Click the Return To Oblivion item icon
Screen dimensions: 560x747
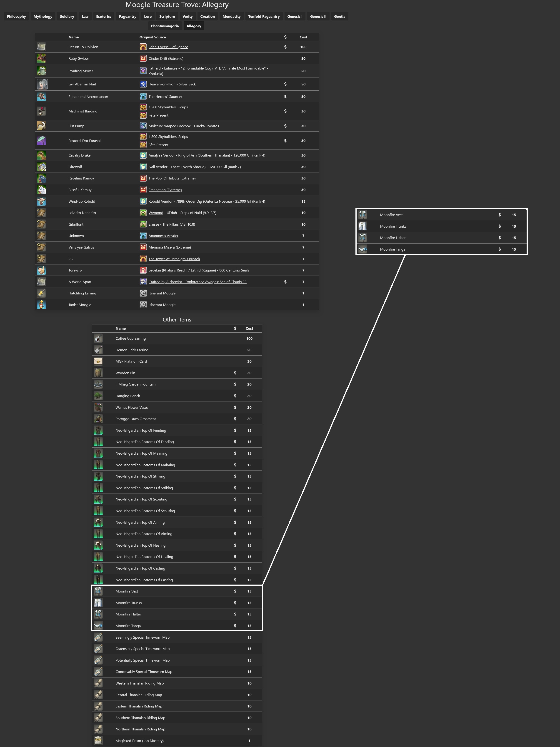pyautogui.click(x=41, y=47)
